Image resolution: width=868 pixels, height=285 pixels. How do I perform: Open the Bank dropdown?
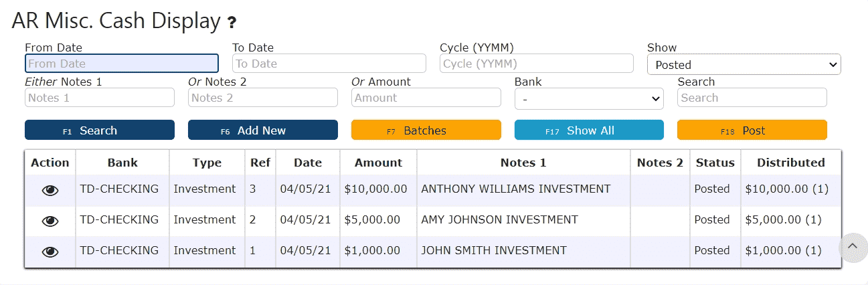(x=589, y=98)
